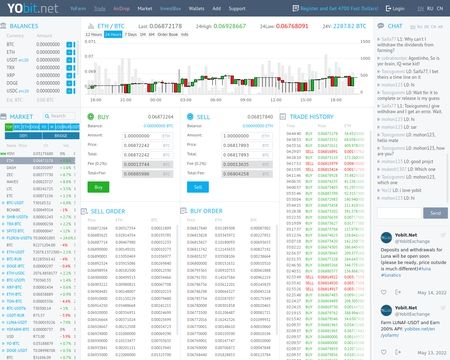Switch chart to 12 Hours
This screenshot has width=450, height=360.
coord(94,34)
